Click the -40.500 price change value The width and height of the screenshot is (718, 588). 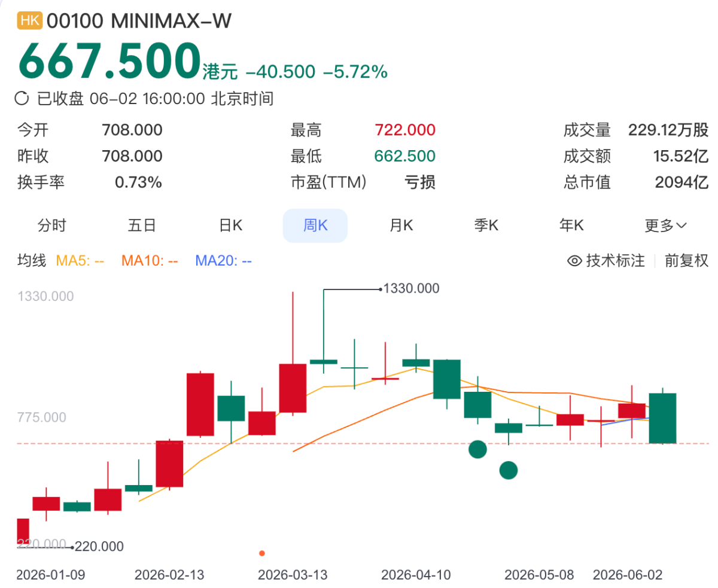280,72
